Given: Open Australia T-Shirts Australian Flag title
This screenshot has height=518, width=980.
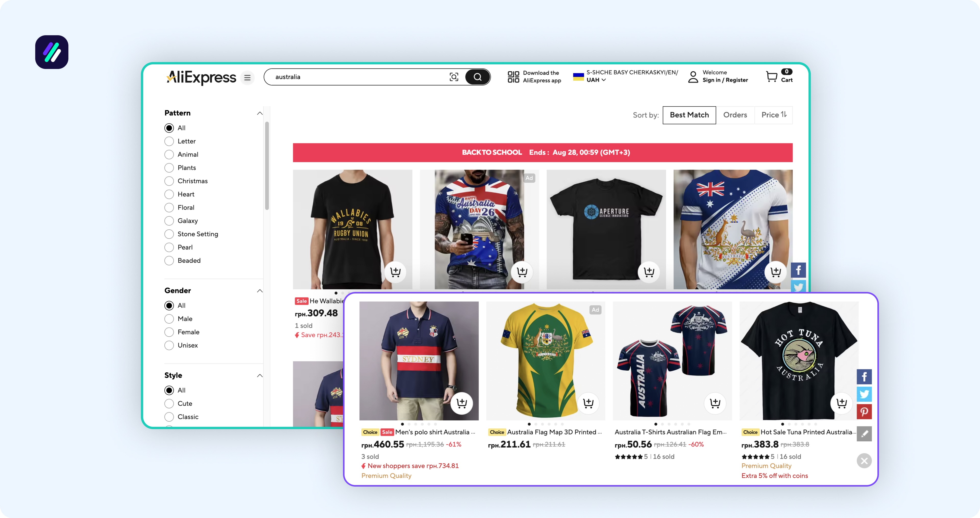Looking at the screenshot, I should [x=670, y=432].
